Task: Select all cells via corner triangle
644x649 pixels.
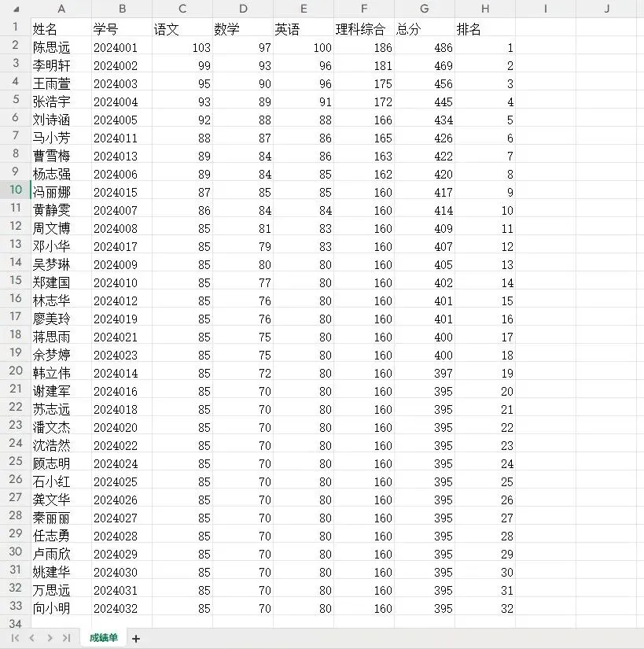Action: pyautogui.click(x=15, y=9)
